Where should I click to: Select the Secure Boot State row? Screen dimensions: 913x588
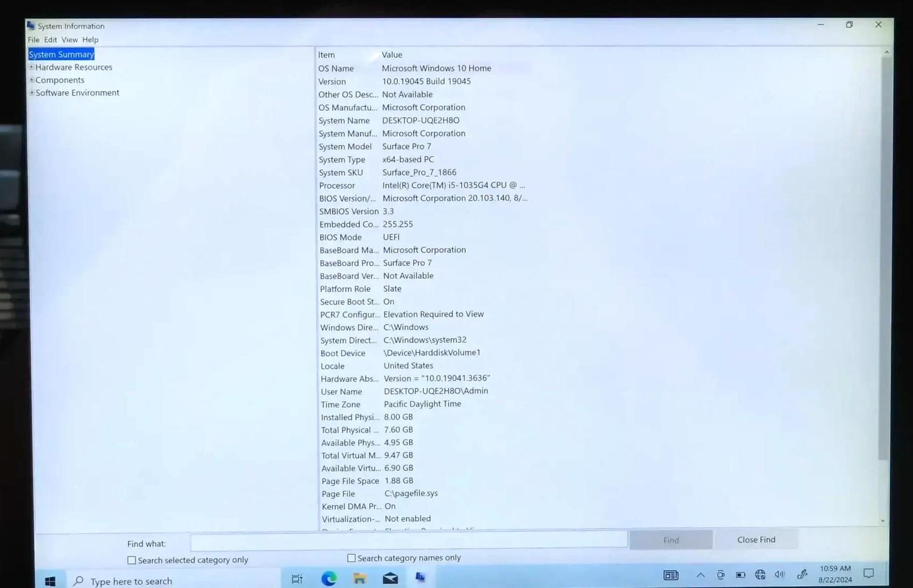(x=357, y=302)
